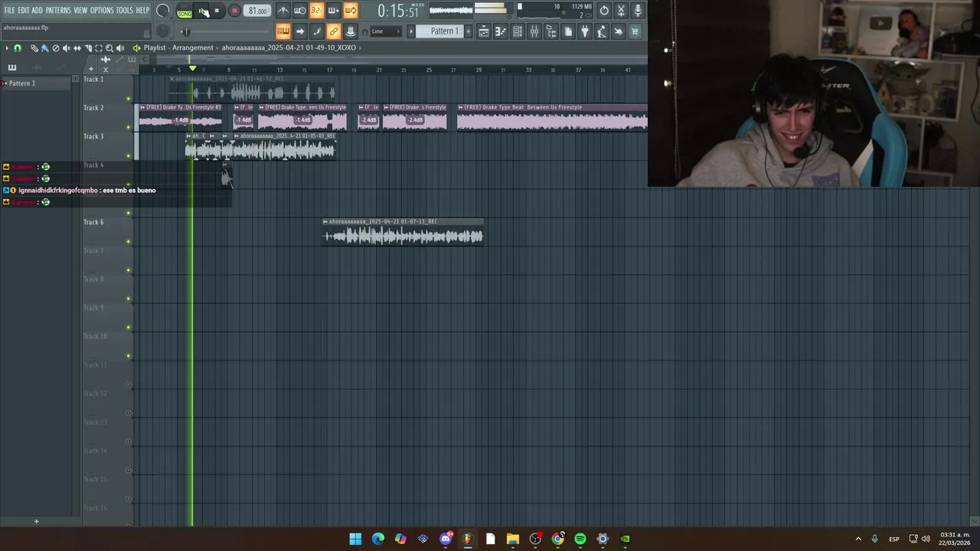Open the plugin picker plug icon

pyautogui.click(x=585, y=31)
